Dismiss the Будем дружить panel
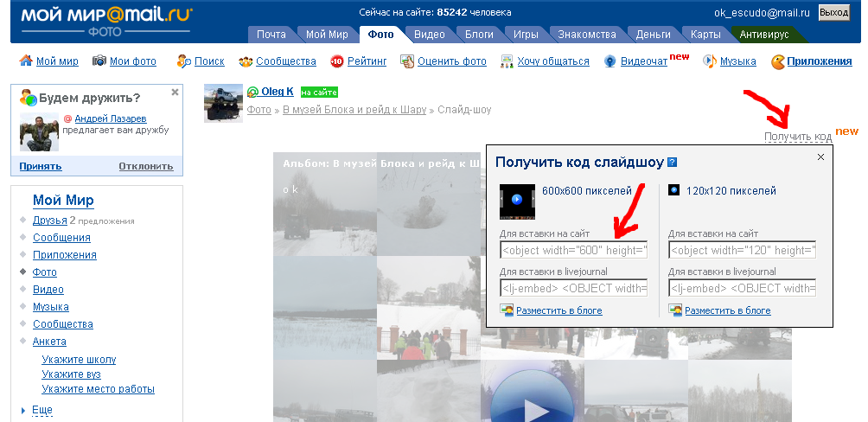Viewport: 868px width, 422px height. [175, 92]
